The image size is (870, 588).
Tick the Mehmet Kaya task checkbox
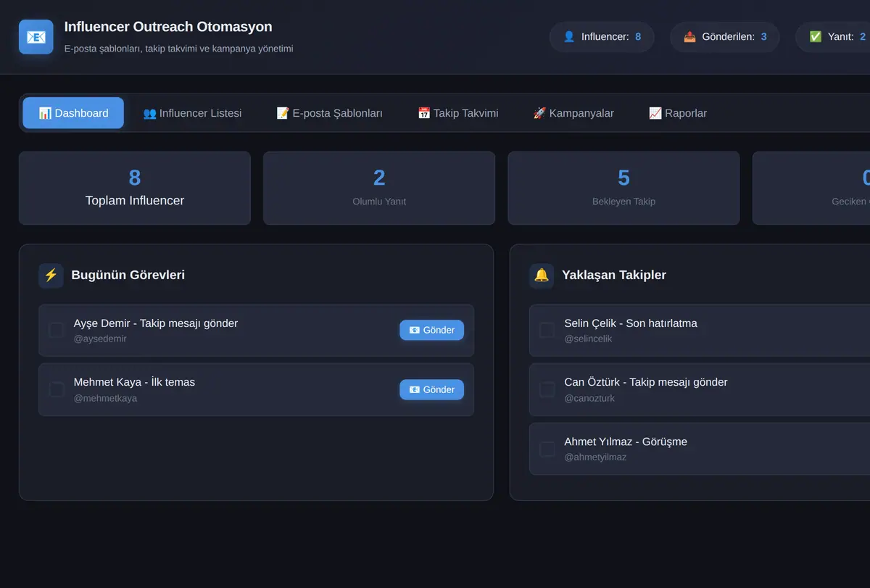[57, 390]
